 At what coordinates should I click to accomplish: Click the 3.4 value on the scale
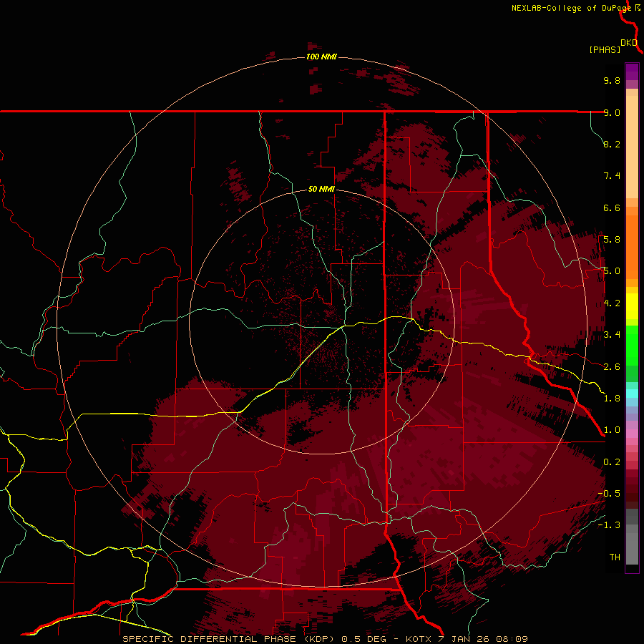point(612,335)
